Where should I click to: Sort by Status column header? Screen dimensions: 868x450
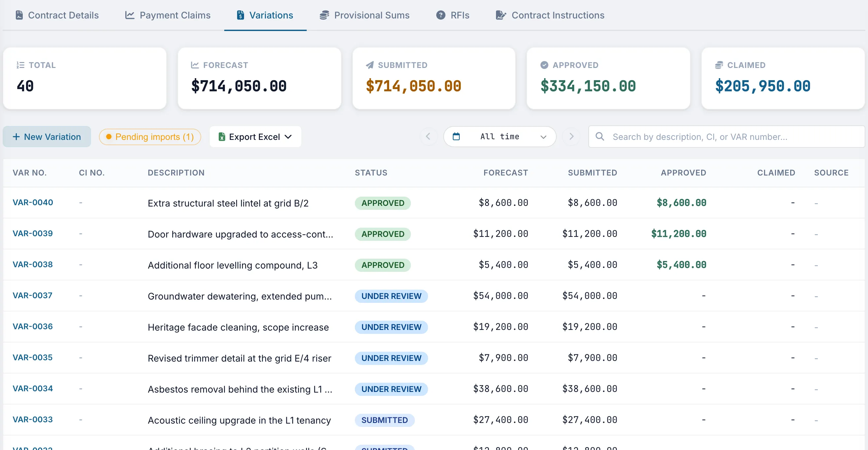point(371,173)
